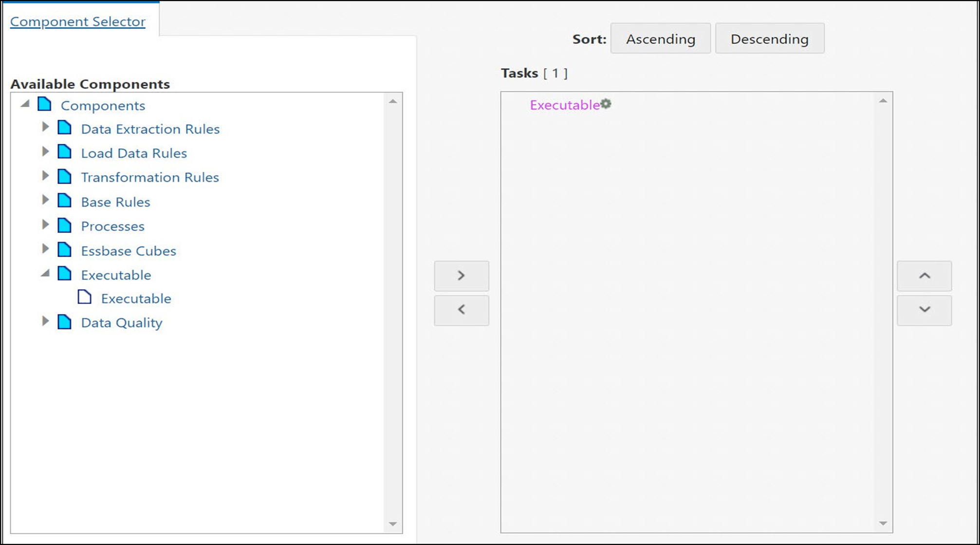Collapse the Executable tree node
This screenshot has width=980, height=545.
point(45,273)
